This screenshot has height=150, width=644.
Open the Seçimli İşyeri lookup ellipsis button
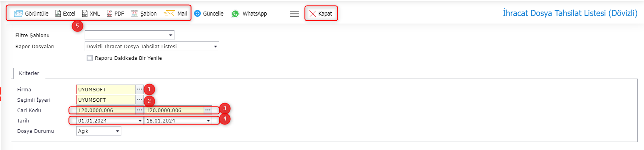click(139, 100)
